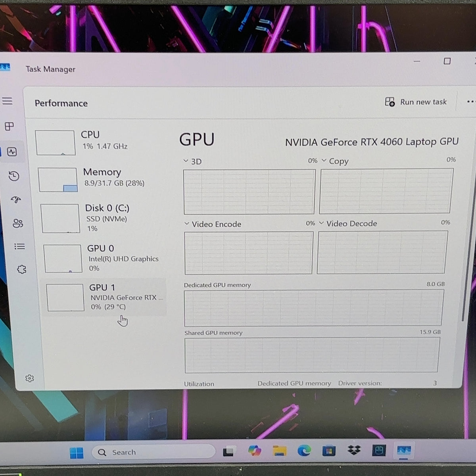Viewport: 476px width, 476px height.
Task: Click the Task Manager title bar app icon
Action: pyautogui.click(x=5, y=67)
